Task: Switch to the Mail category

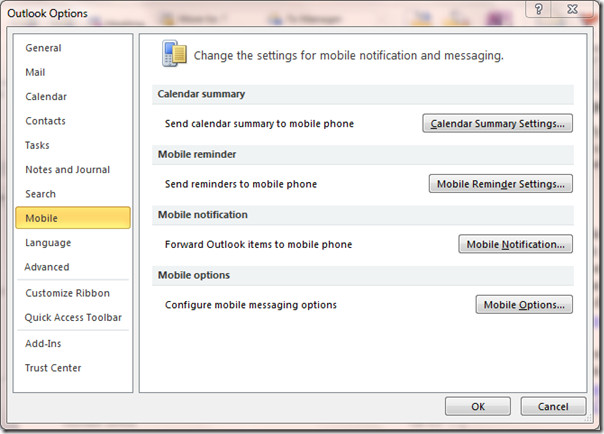Action: (73, 72)
